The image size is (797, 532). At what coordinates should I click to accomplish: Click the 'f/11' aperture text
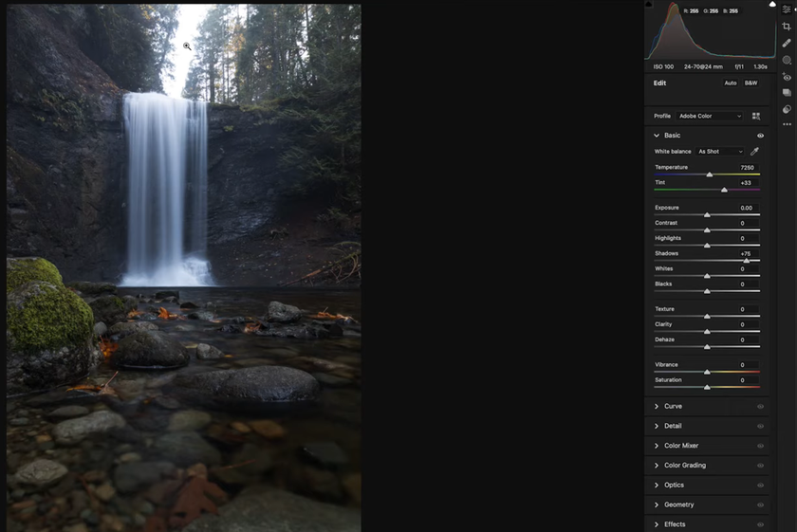[x=739, y=67]
